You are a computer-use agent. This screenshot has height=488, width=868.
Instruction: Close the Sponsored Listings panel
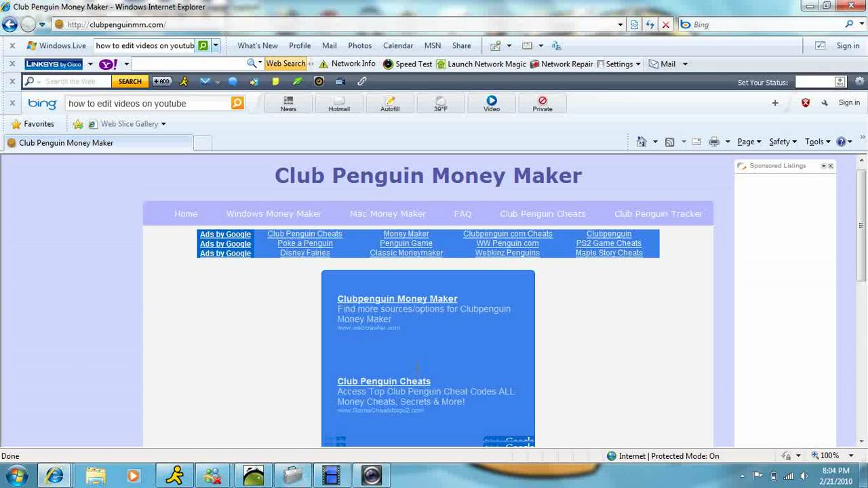tap(831, 166)
